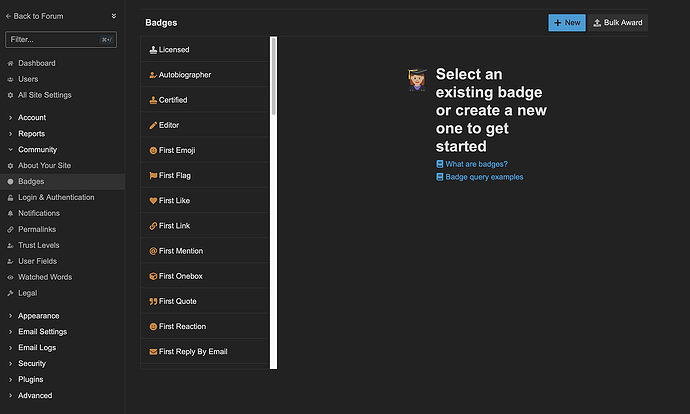
Task: Open the 'What are badges?' link
Action: coord(476,164)
